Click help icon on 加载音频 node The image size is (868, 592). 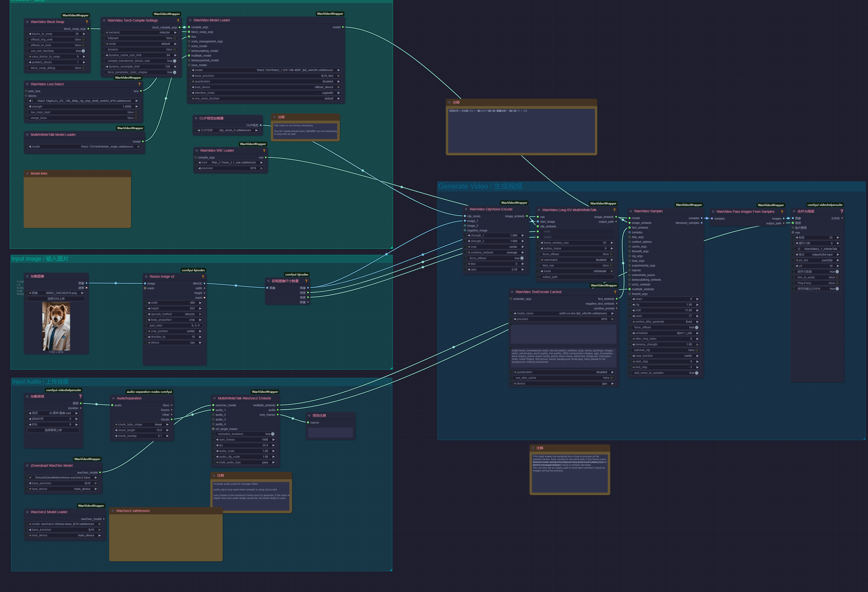(80, 396)
